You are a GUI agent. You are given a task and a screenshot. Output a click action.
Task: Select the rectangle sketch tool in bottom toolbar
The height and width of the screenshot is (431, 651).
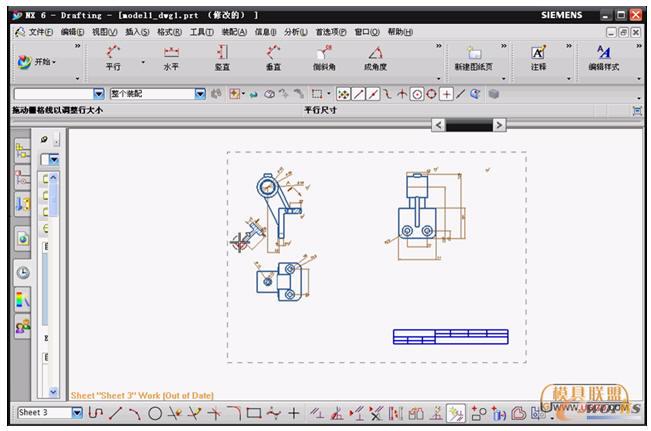253,412
